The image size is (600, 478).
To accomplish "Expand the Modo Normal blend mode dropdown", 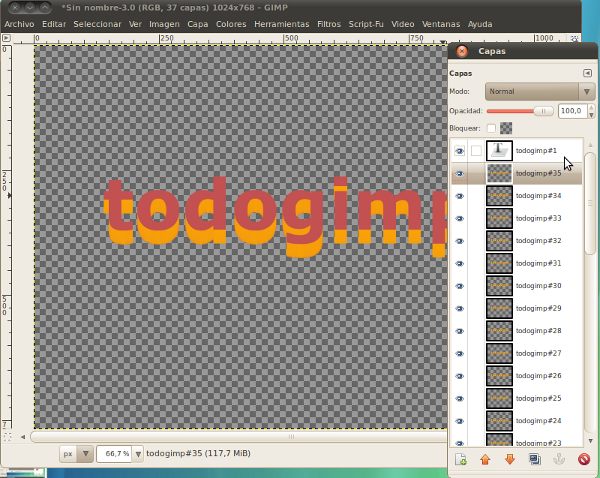I will [x=540, y=91].
